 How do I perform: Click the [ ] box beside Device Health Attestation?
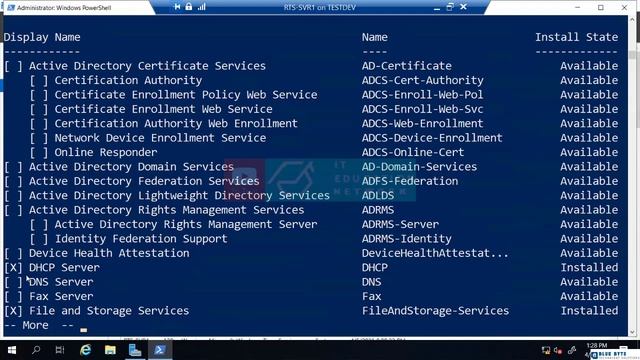pos(13,253)
